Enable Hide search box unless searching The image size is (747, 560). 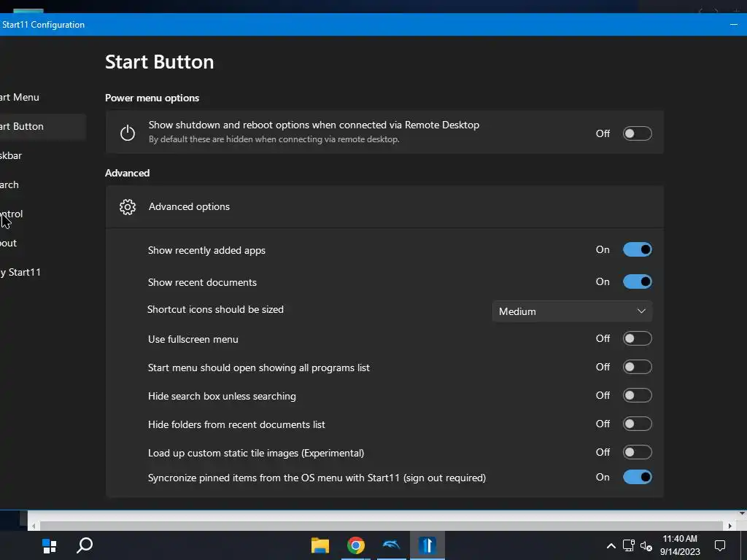pyautogui.click(x=637, y=395)
